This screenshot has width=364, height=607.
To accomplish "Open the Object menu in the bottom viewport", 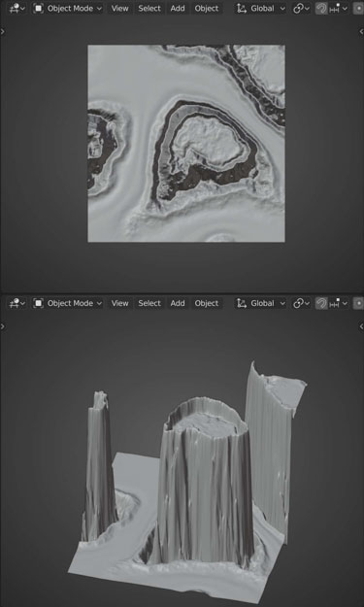I will [x=207, y=303].
